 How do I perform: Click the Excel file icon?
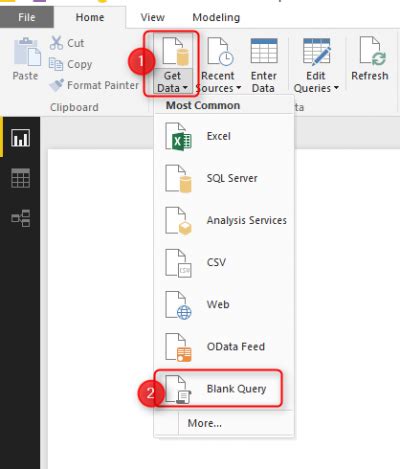click(x=178, y=137)
